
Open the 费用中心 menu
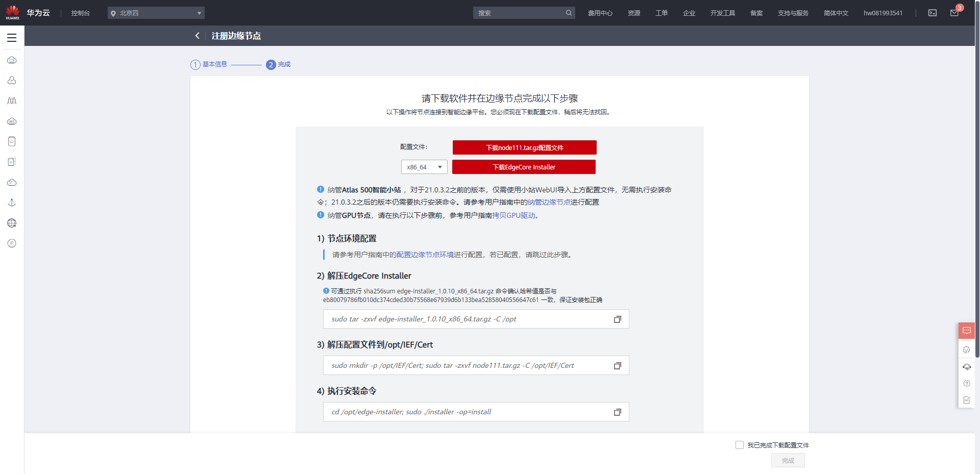click(600, 13)
